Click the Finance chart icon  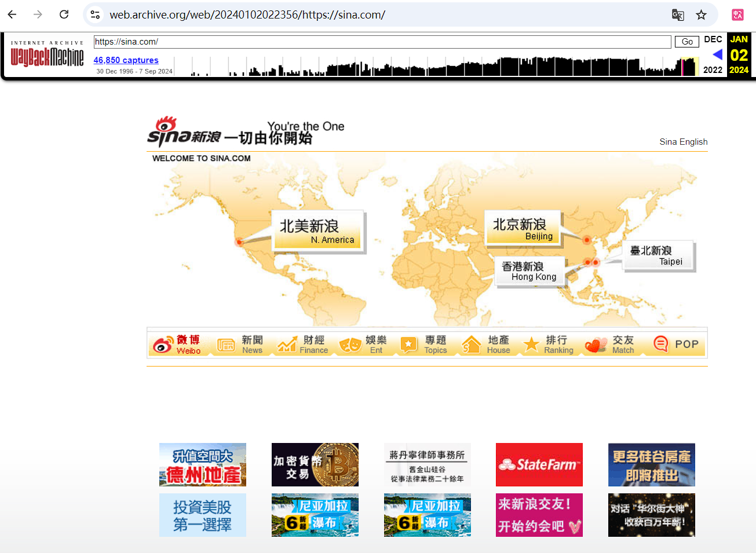[287, 345]
